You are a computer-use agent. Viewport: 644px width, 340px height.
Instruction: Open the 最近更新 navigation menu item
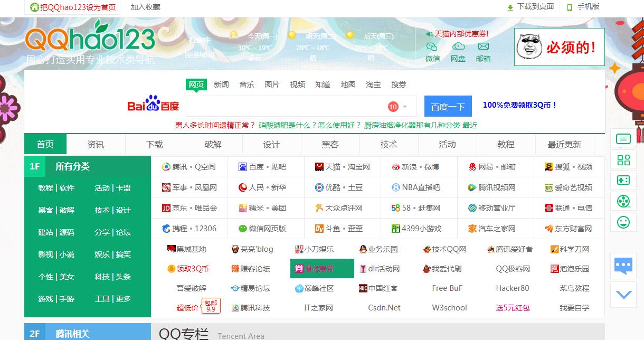(564, 144)
